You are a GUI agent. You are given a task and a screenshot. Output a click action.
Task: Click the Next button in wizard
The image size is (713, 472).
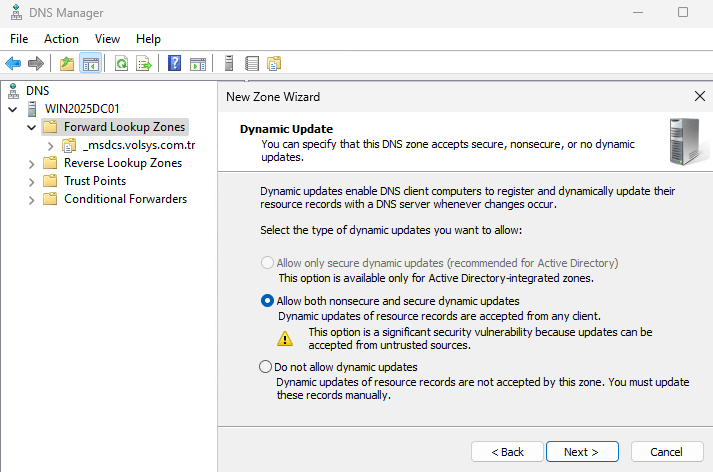click(581, 452)
